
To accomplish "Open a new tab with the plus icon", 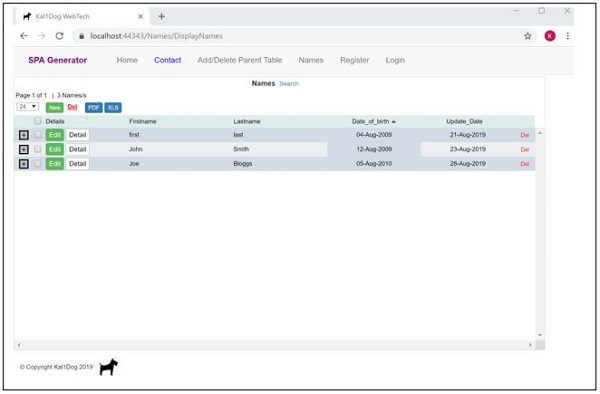I will click(161, 16).
